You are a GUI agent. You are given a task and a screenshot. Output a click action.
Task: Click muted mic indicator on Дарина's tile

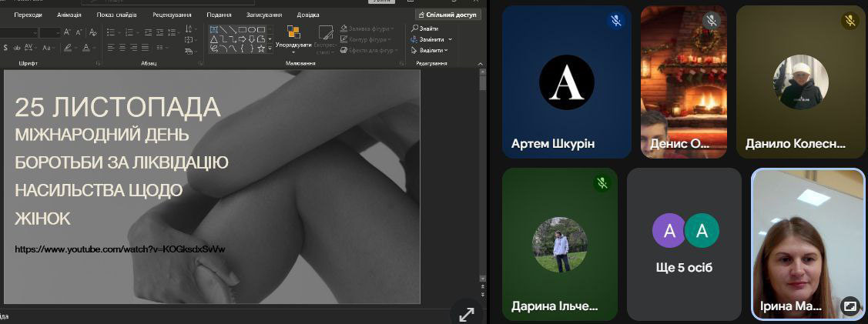[602, 183]
